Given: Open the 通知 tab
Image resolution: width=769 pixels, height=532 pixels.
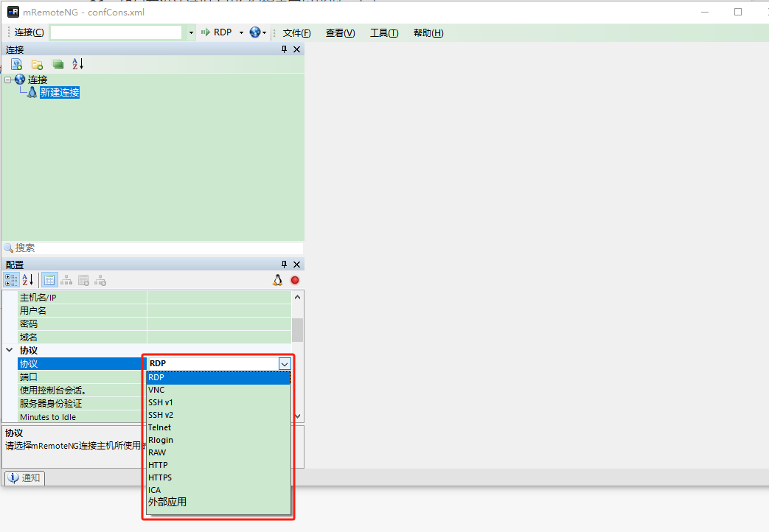Looking at the screenshot, I should [x=24, y=477].
